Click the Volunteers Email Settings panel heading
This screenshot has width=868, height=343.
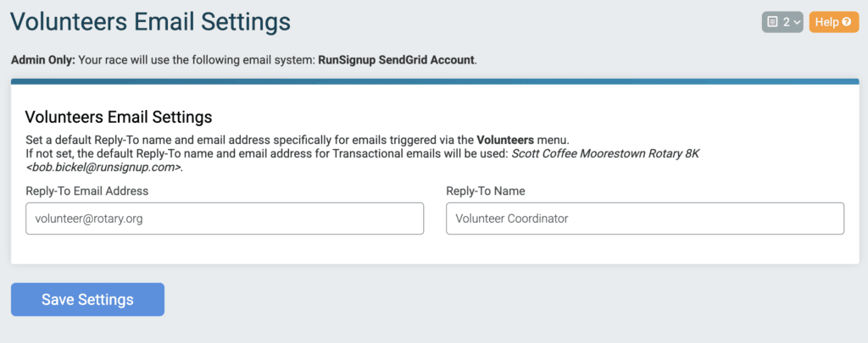coord(119,117)
